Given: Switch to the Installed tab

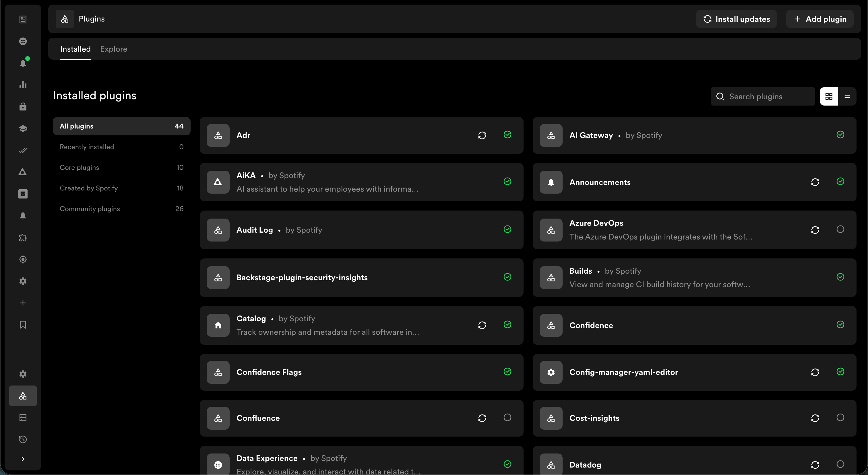Looking at the screenshot, I should pos(75,49).
